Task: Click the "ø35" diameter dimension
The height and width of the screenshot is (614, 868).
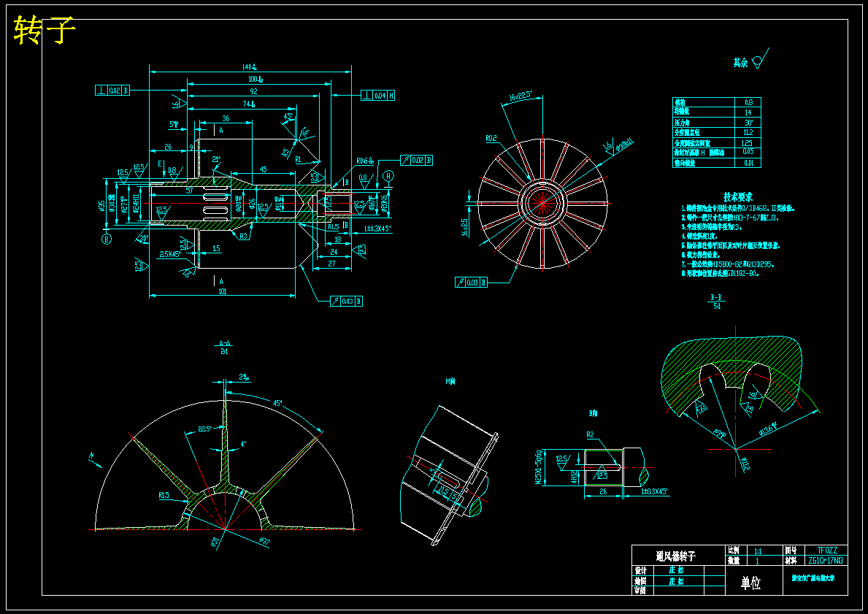Action: click(x=101, y=205)
